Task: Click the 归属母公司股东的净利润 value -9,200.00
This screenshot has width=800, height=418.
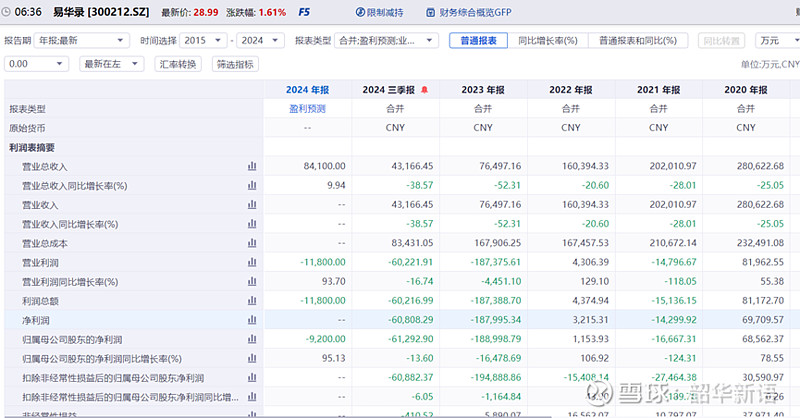Action: click(x=325, y=339)
